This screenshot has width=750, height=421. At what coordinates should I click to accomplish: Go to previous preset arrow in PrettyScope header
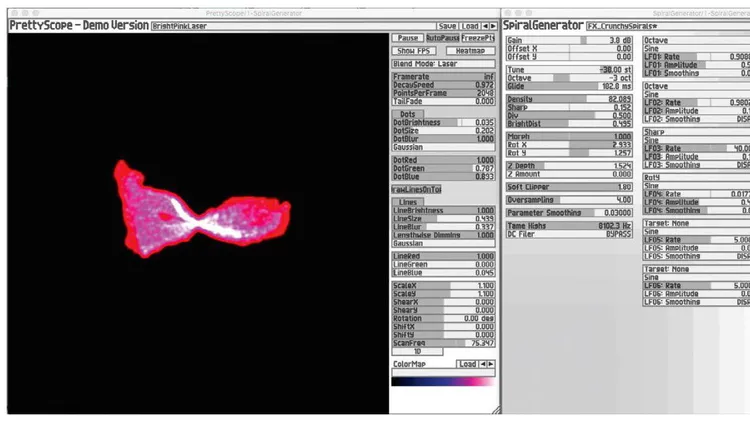click(485, 26)
